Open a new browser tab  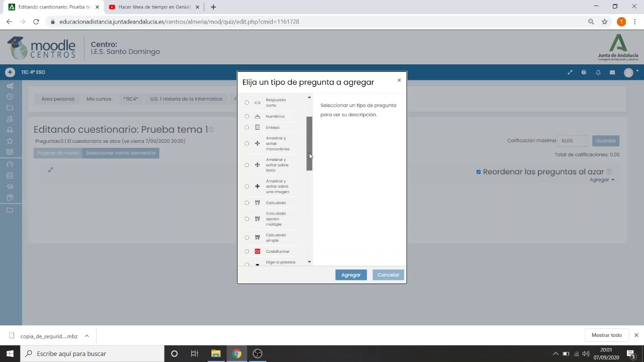coord(213,7)
